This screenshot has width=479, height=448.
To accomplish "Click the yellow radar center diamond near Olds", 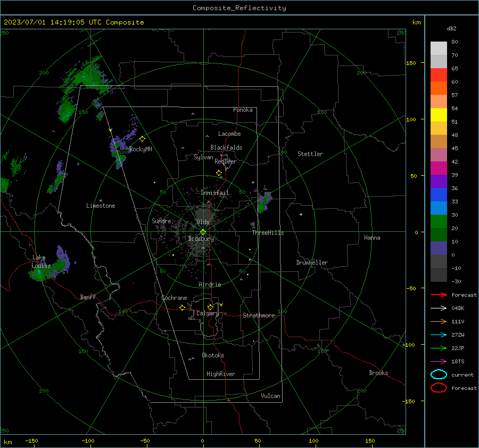I will (203, 232).
